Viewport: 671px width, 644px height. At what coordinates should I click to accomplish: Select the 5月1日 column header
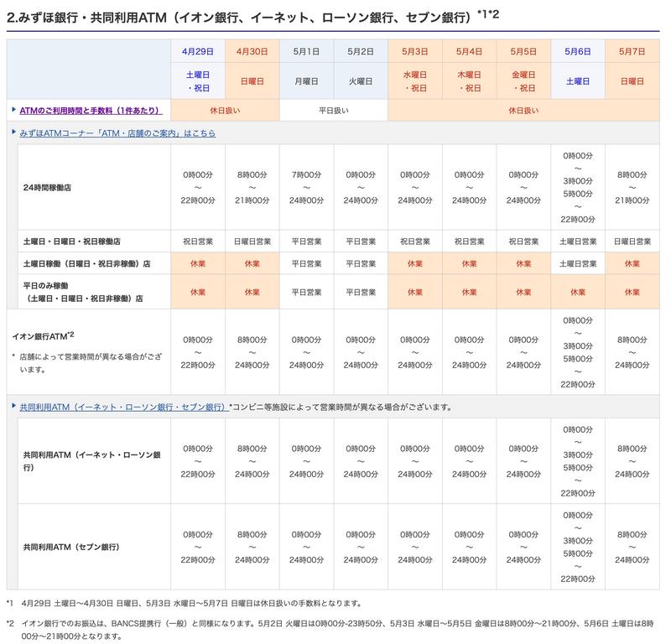point(306,51)
